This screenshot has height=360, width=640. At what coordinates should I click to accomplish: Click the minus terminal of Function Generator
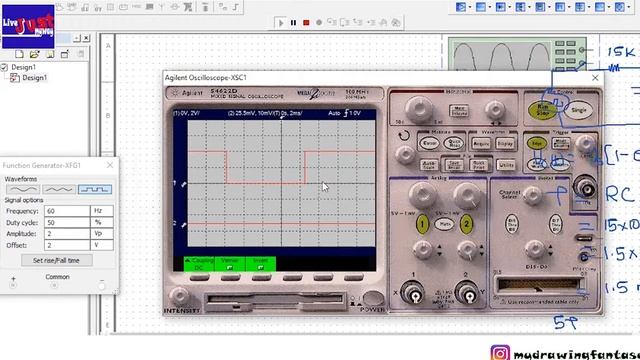(102, 286)
